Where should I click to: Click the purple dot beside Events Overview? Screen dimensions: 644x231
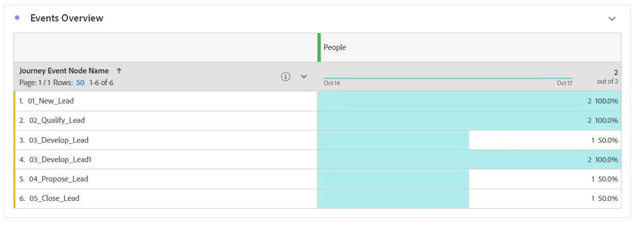[17, 18]
